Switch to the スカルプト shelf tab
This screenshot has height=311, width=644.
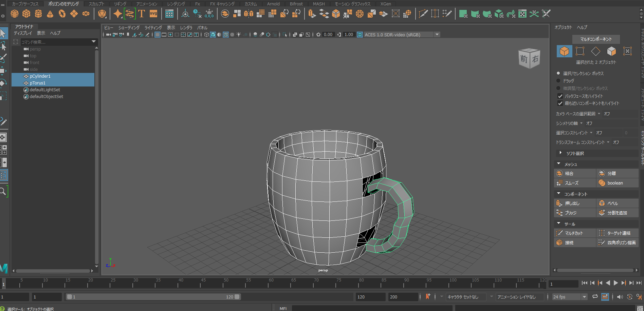(x=96, y=4)
